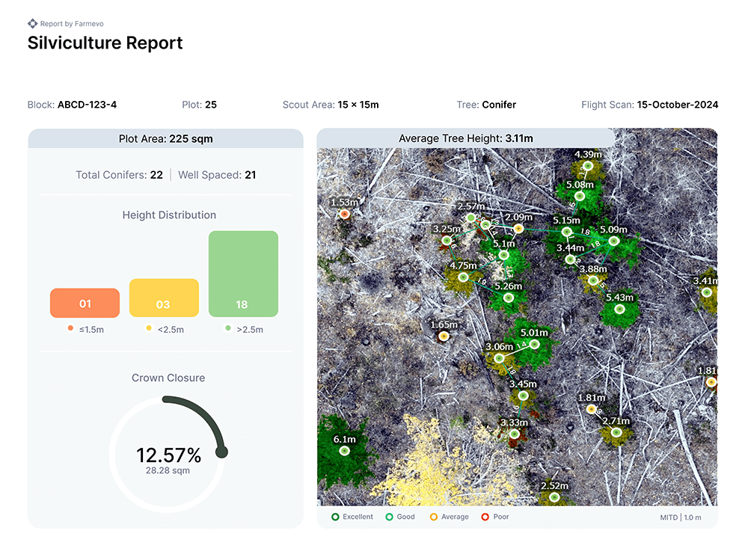Image resolution: width=748 pixels, height=560 pixels.
Task: Click the 2.52m tree marker
Action: pos(554,496)
